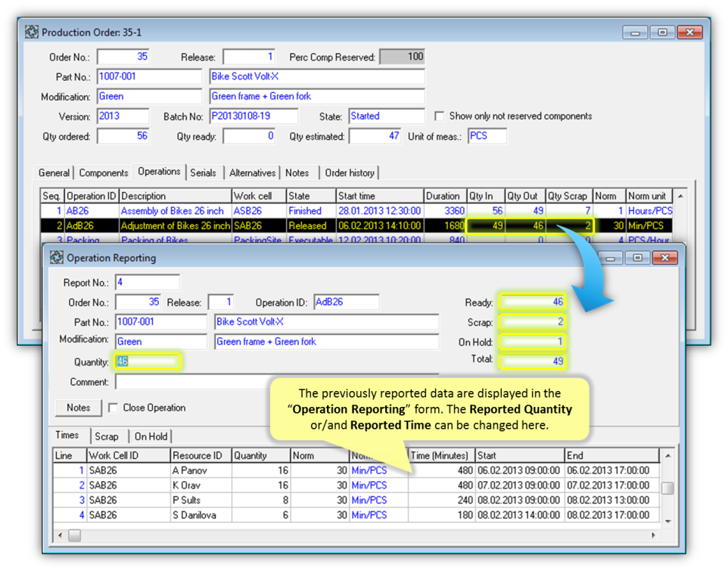Viewport: 728px width, 571px height.
Task: Click the State field showing Started
Action: (x=386, y=116)
